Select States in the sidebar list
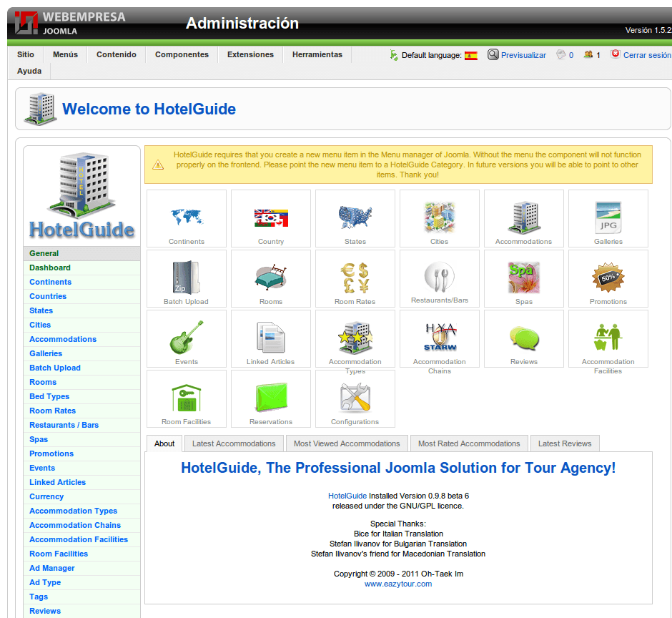Viewport: 672px width, 618px height. [82, 310]
